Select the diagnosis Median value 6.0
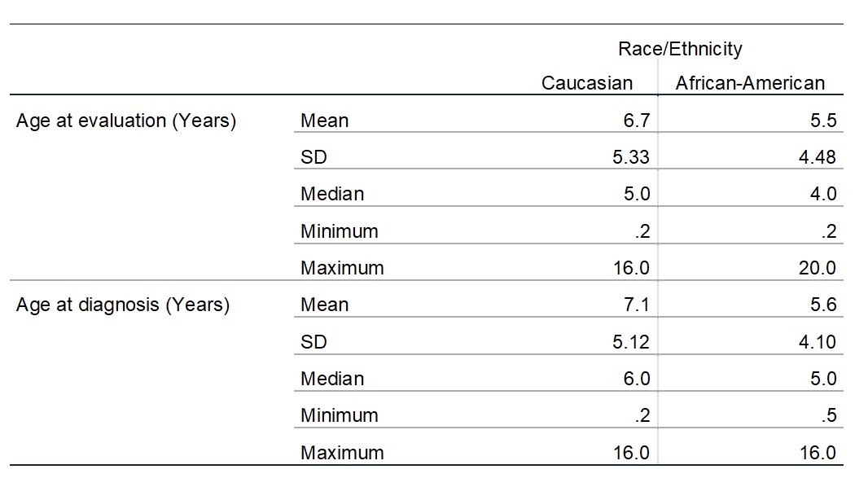This screenshot has width=868, height=487. 637,379
